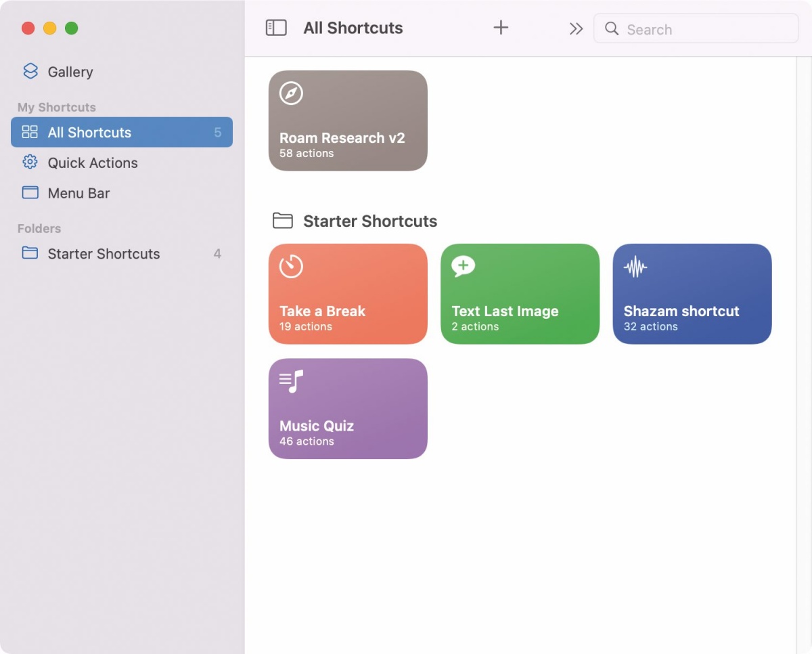812x654 pixels.
Task: Expand hidden toolbar items chevron
Action: [576, 28]
